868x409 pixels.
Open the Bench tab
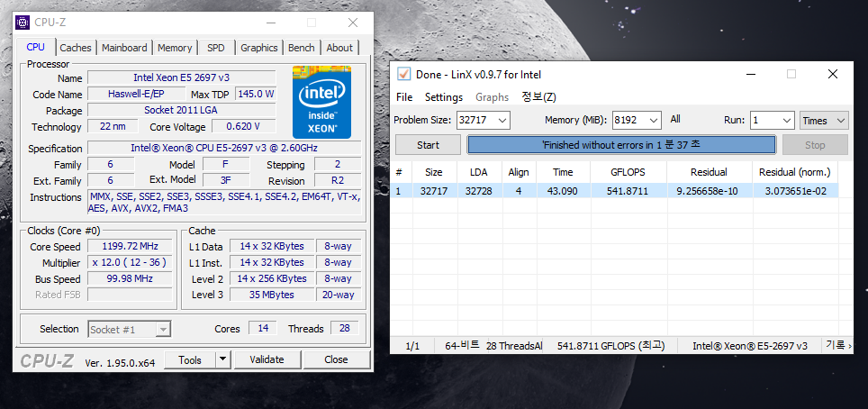point(301,48)
